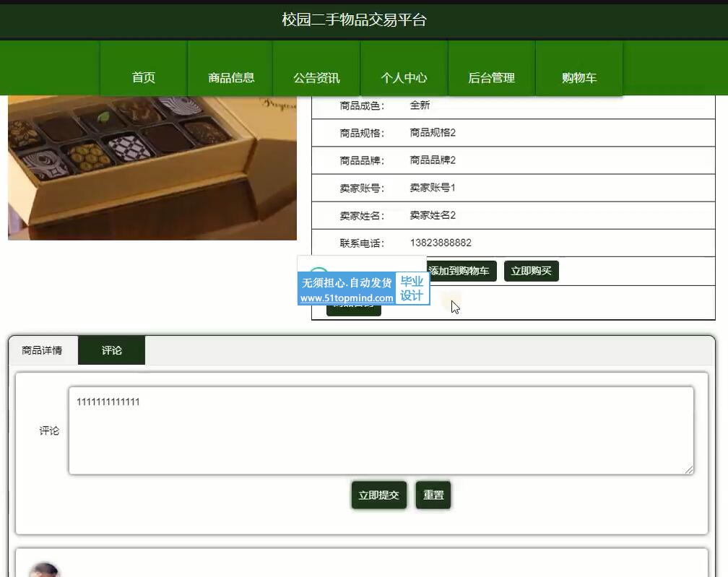The height and width of the screenshot is (577, 728).
Task: Click the commenter avatar thumbnail
Action: [45, 570]
